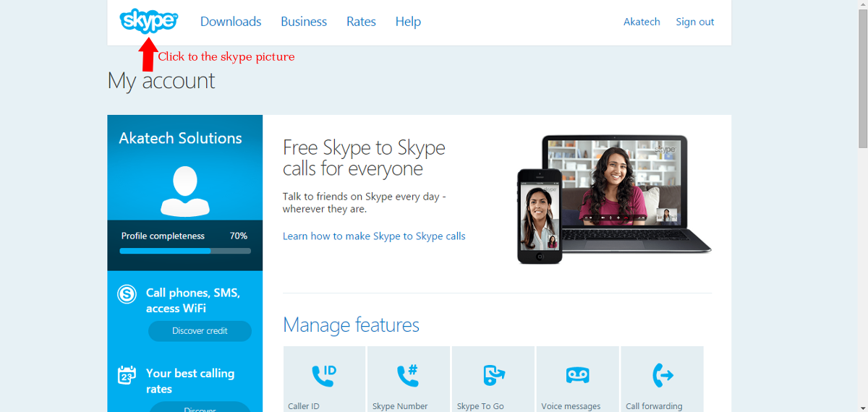The height and width of the screenshot is (412, 868).
Task: Click Call phones, SMS, access WiFi text
Action: coord(193,301)
